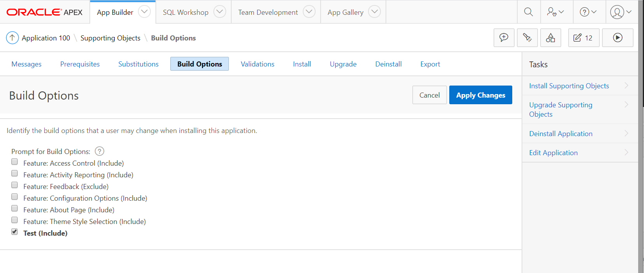
Task: Switch to the Validations tab
Action: point(257,64)
